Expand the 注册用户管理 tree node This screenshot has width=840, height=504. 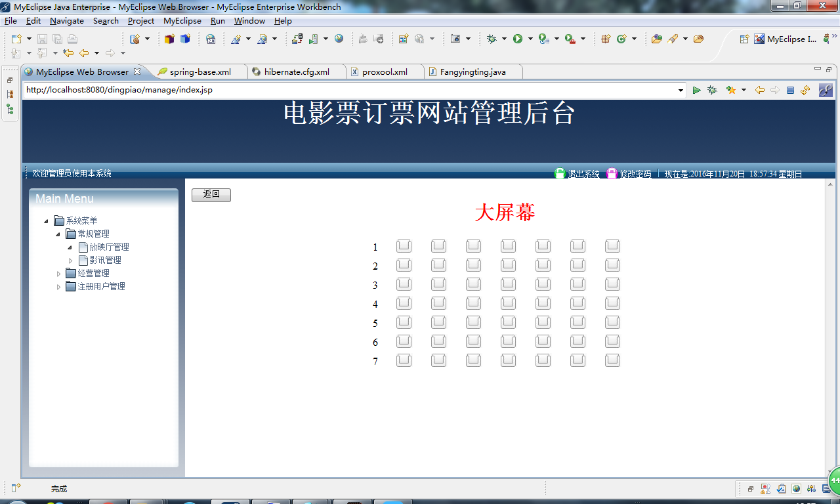click(x=58, y=287)
